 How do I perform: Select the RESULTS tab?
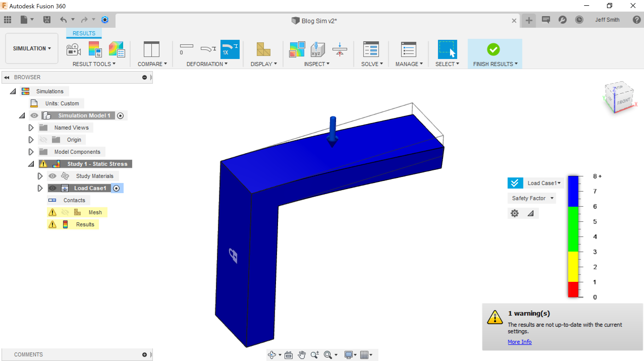point(84,33)
